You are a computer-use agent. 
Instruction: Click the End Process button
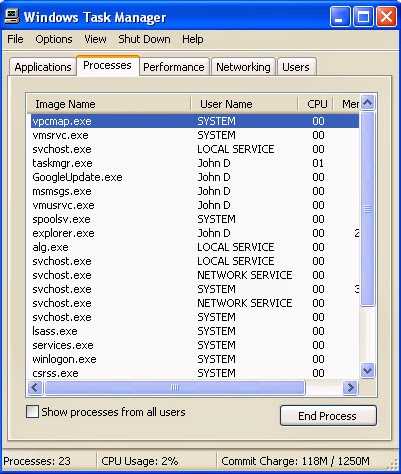point(328,416)
